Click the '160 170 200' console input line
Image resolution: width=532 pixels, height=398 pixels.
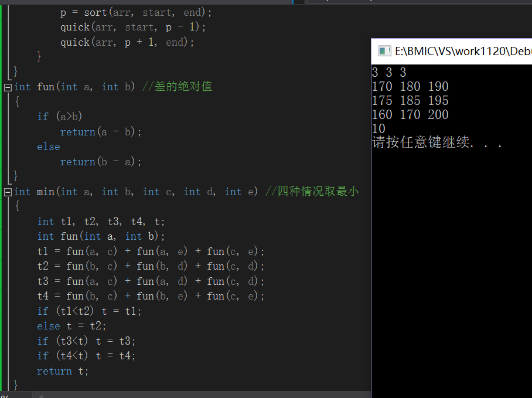[410, 114]
